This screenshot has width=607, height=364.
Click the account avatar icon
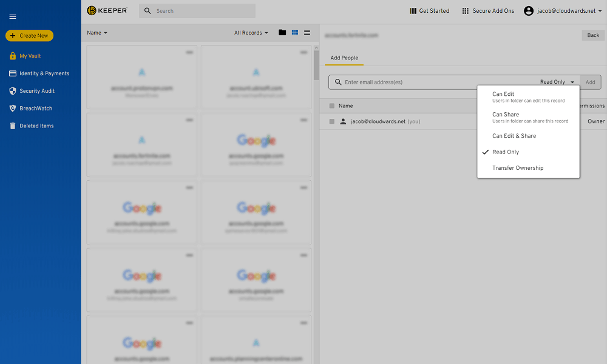coord(529,11)
